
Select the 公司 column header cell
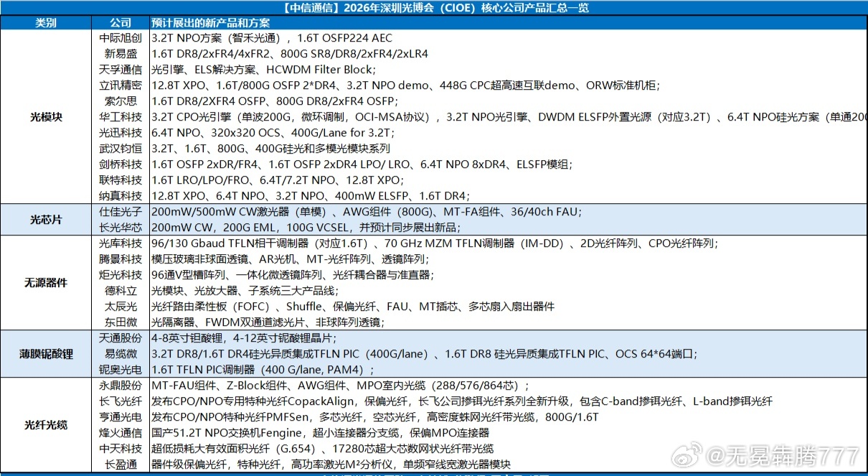(121, 23)
